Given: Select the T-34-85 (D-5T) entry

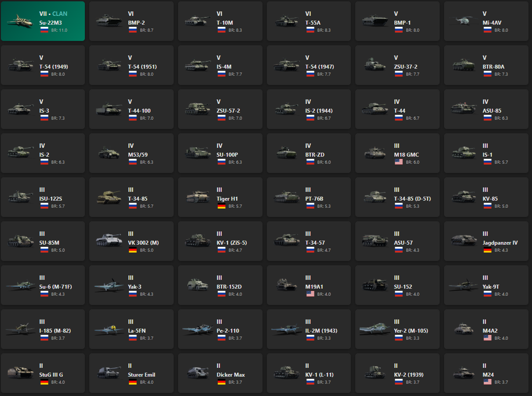Looking at the screenshot, I should [x=397, y=197].
